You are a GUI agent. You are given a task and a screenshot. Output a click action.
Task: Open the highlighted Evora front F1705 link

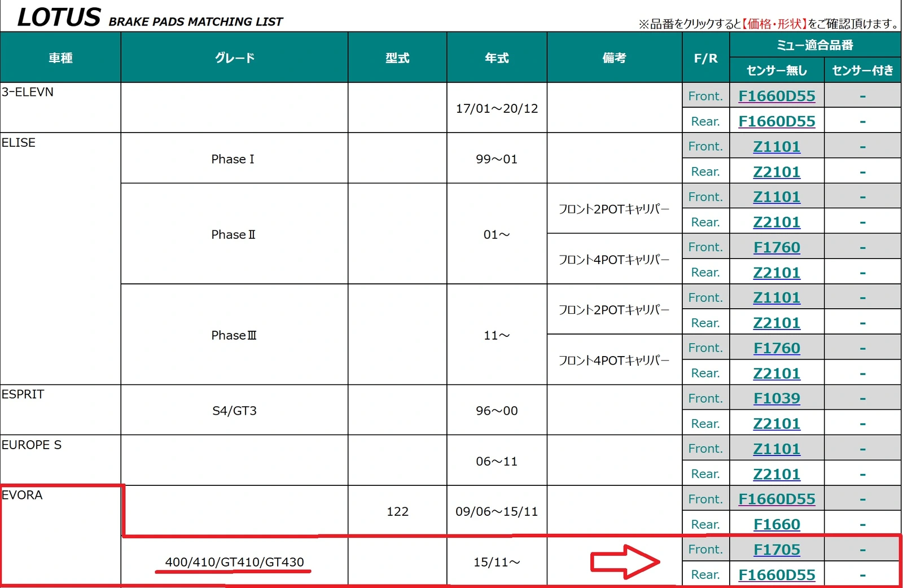[x=777, y=550]
